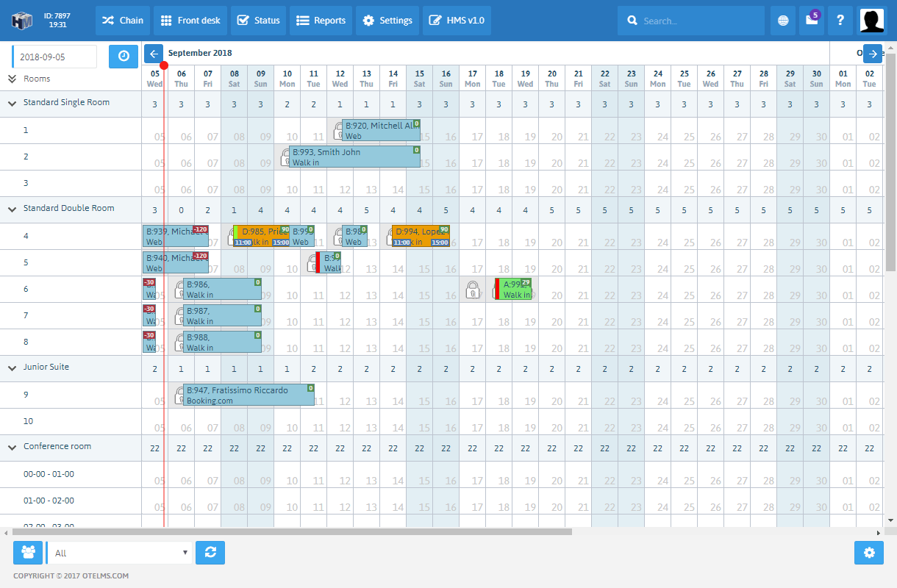Screen dimensions: 897x588
Task: Collapse the Standard Double Room group
Action: (x=12, y=209)
